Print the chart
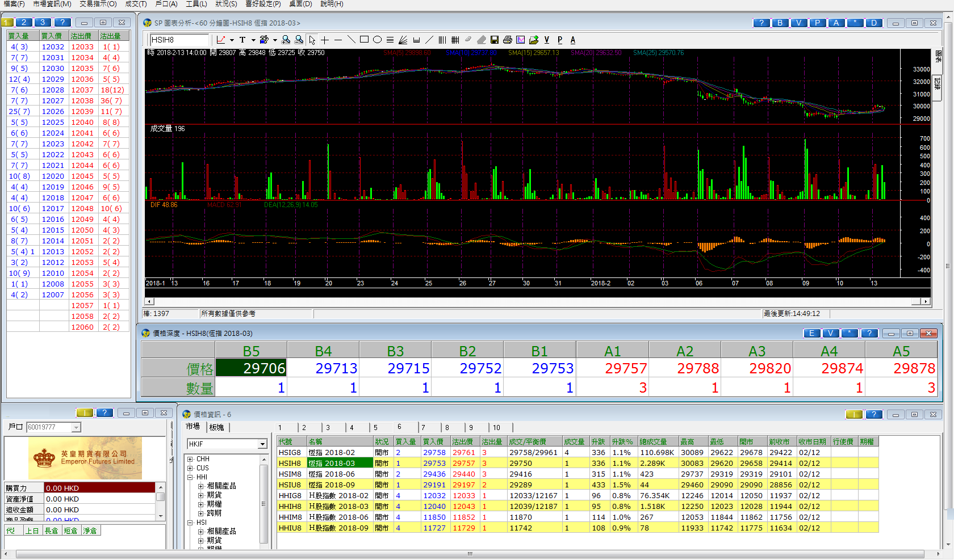This screenshot has width=954, height=560. [508, 40]
